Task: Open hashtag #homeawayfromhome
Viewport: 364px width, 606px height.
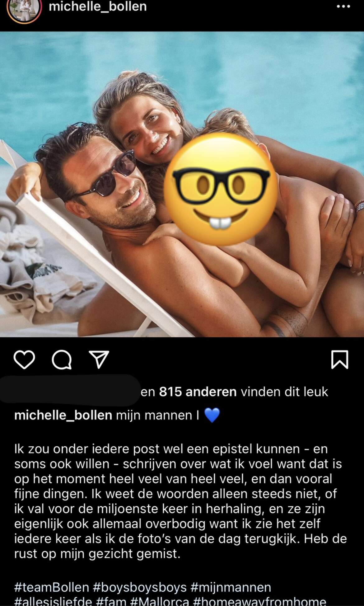Action: 259,601
